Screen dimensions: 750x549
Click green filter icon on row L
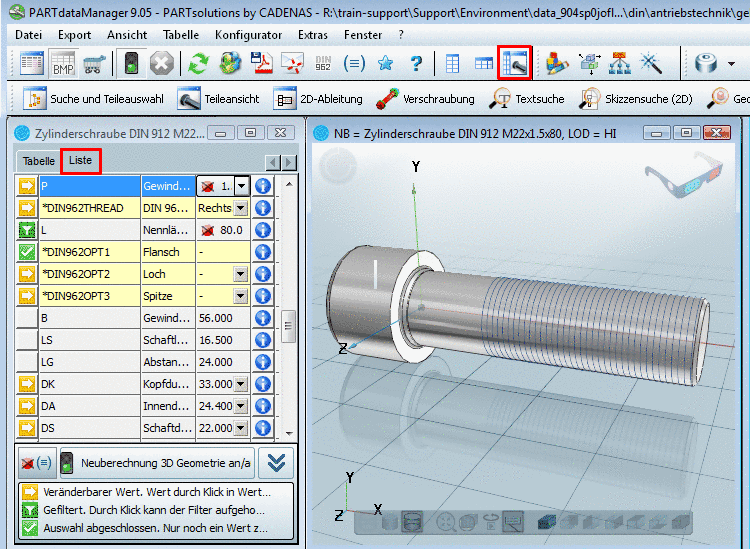(x=27, y=230)
